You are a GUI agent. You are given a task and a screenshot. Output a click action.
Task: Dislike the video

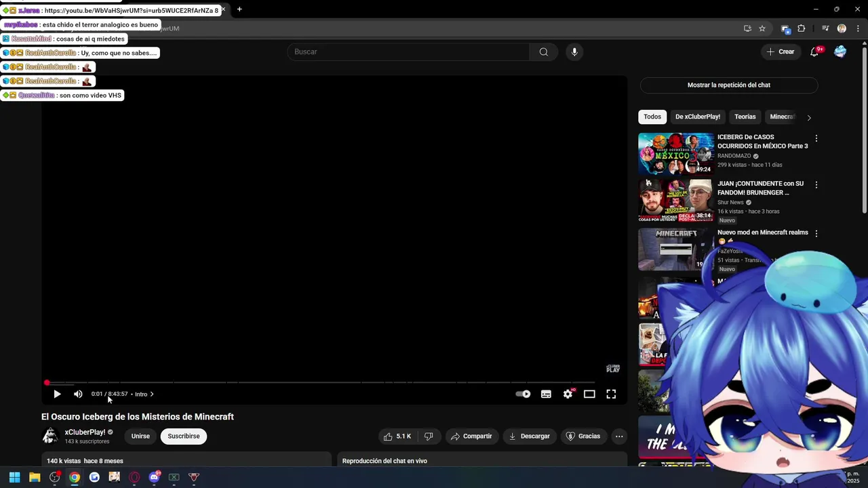pyautogui.click(x=429, y=436)
